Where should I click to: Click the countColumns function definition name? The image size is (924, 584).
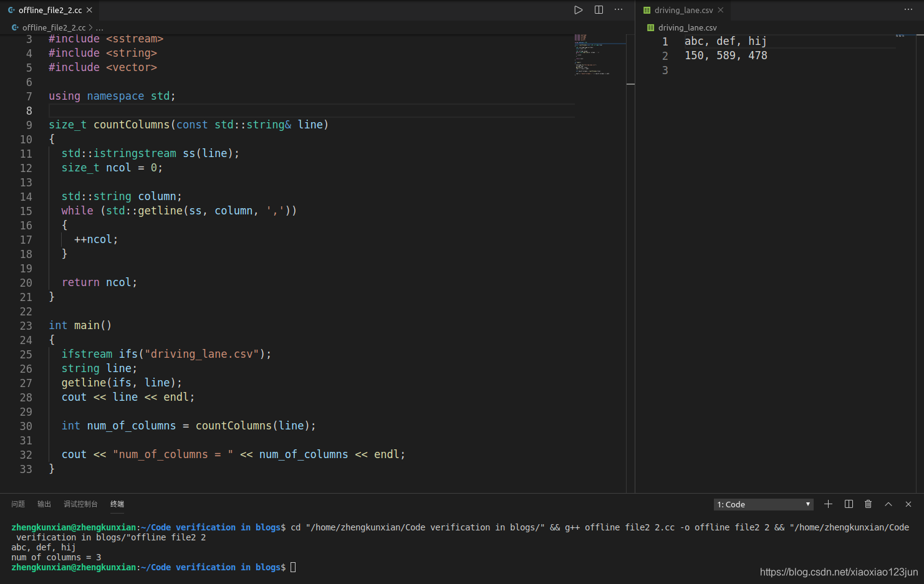point(132,125)
